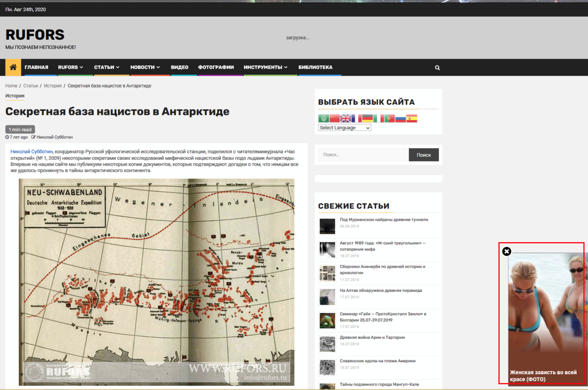Viewport: 588px width, 390px height.
Task: Open site search via magnifier icon
Action: tap(437, 68)
